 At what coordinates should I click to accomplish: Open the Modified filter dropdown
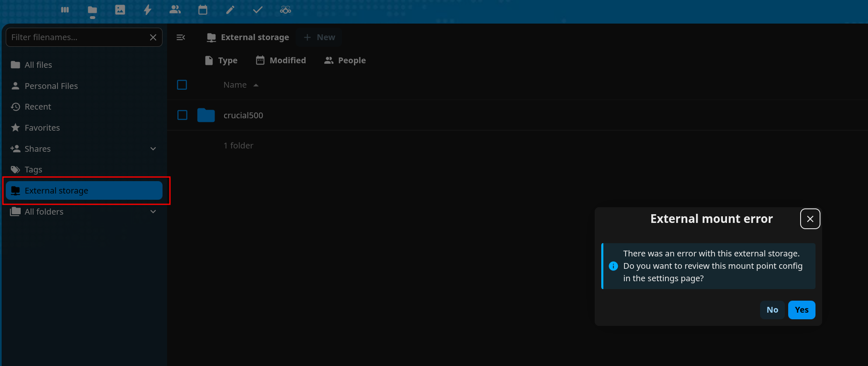click(x=281, y=61)
